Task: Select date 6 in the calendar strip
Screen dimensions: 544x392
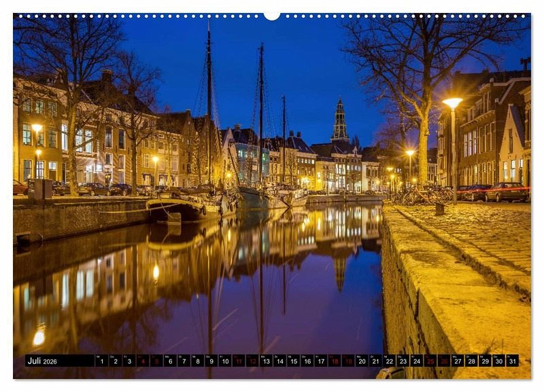Action: click(x=170, y=361)
